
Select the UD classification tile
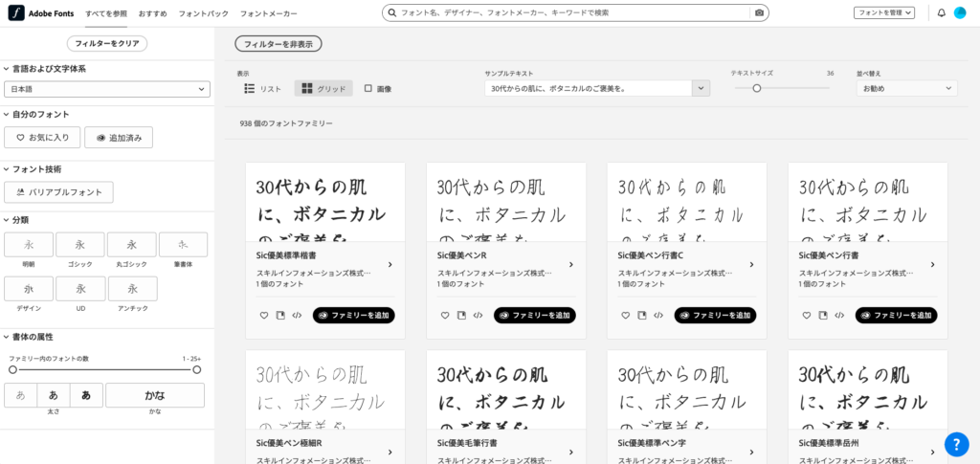80,289
